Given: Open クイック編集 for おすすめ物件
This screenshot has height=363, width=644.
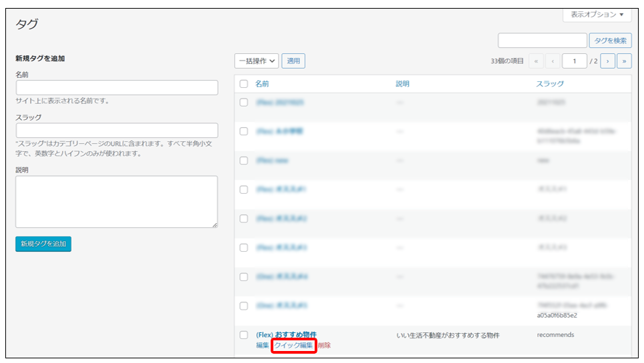Looking at the screenshot, I should tap(293, 346).
